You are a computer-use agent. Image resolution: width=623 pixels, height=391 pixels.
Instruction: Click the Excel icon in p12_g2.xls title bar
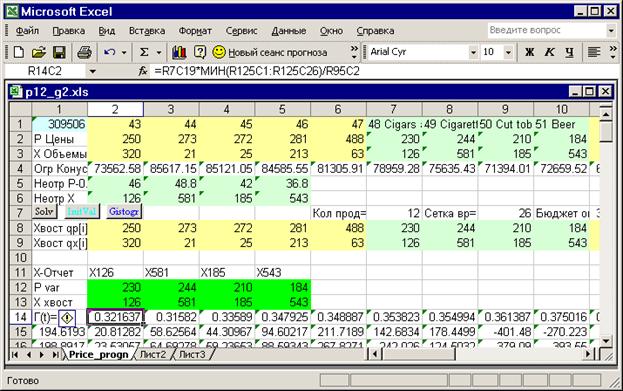pyautogui.click(x=16, y=92)
